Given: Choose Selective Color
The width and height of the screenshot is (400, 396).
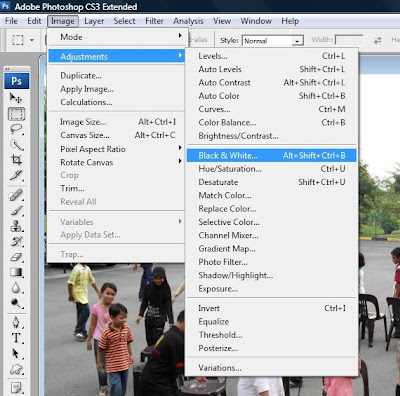Looking at the screenshot, I should tap(272, 222).
